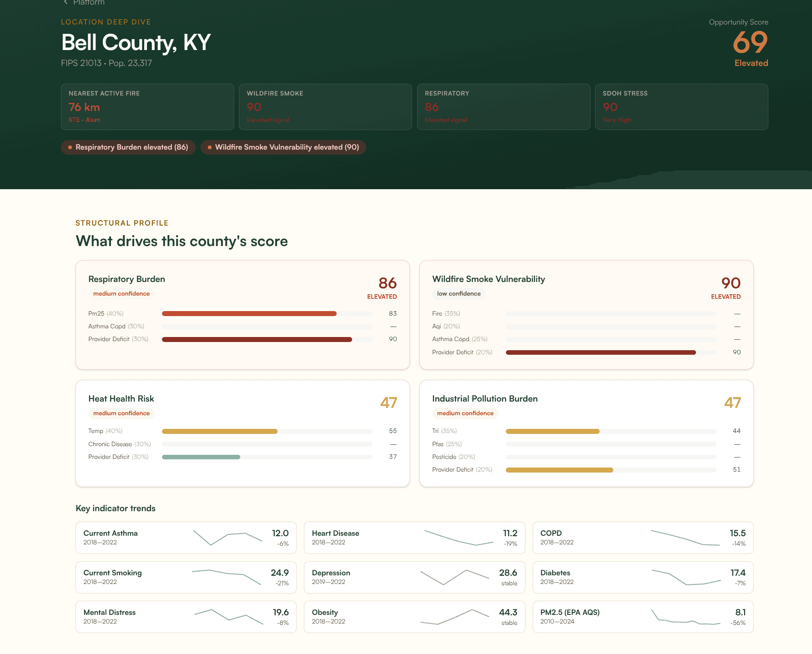
Task: Toggle the low confidence badge on Wildfire Smoke Vulnerability
Action: point(459,293)
